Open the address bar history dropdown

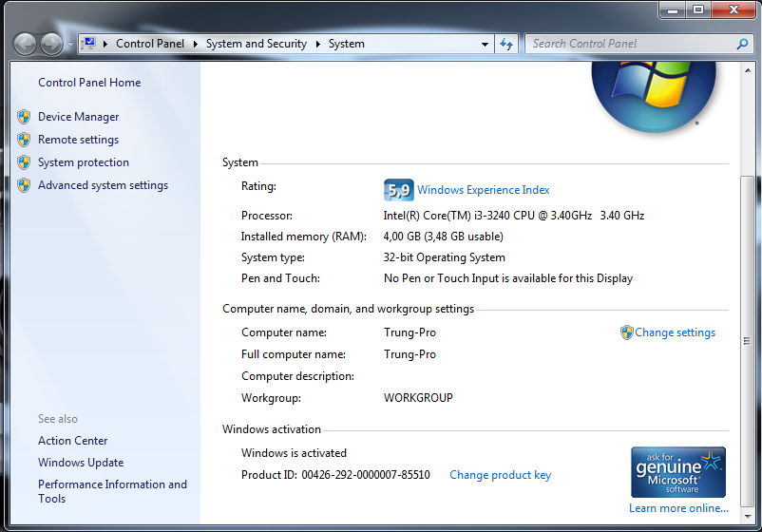(x=485, y=44)
